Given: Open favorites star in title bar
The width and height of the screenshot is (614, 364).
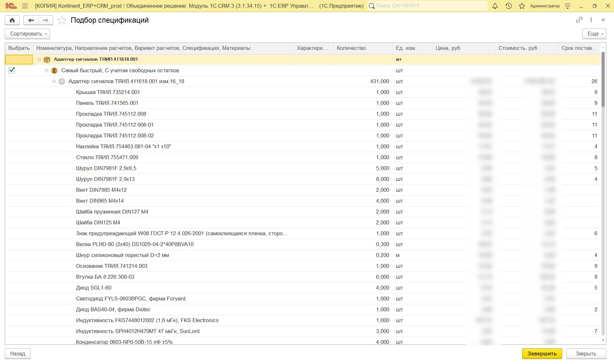Looking at the screenshot, I should coord(522,6).
